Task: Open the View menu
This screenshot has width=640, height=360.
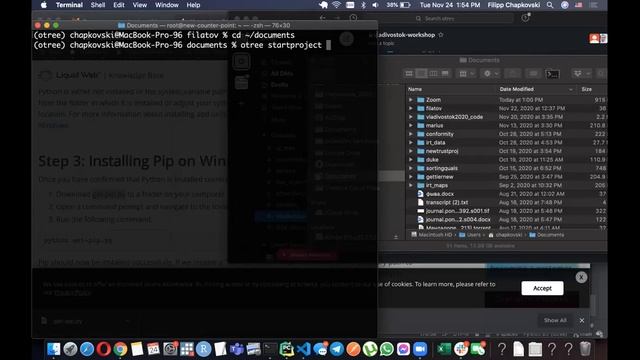Action: point(140,5)
